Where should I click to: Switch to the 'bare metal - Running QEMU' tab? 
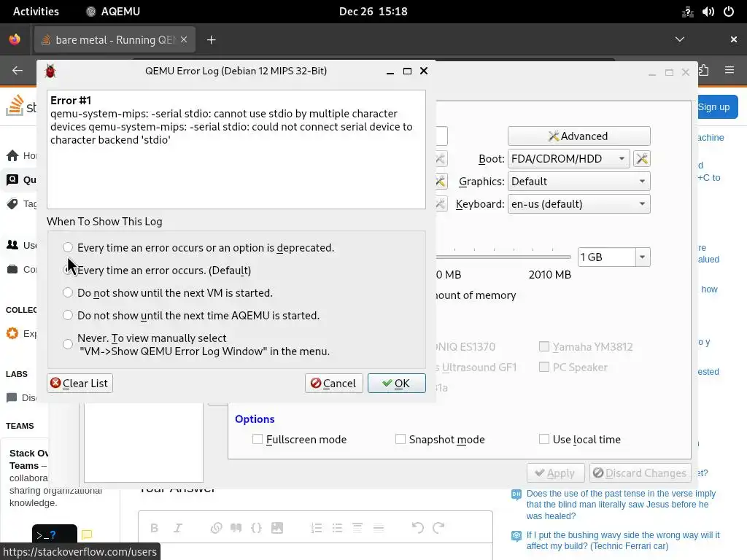(x=115, y=39)
